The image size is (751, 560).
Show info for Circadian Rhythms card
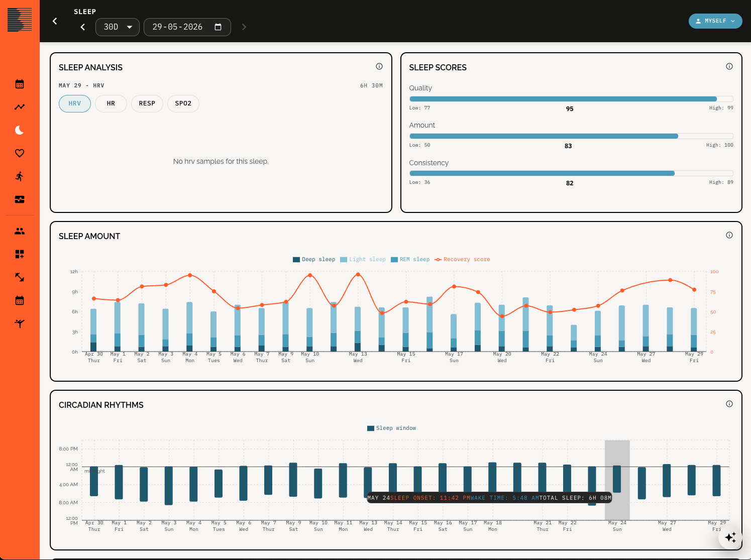click(x=729, y=404)
